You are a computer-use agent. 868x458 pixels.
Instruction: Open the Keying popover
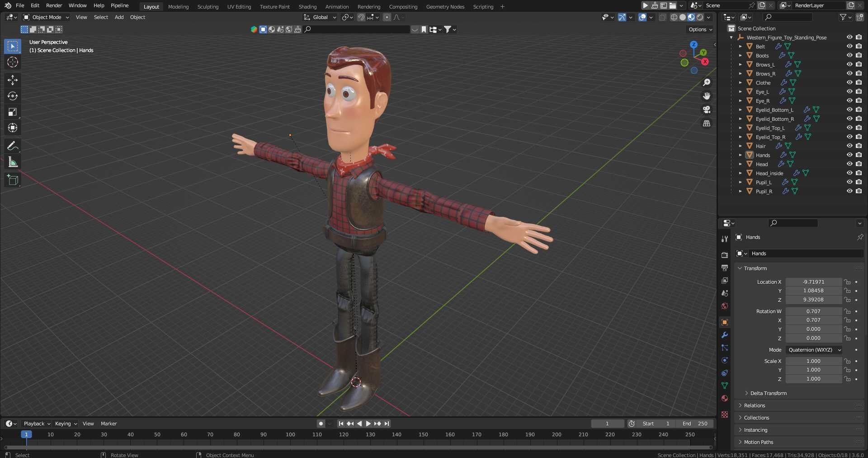point(66,424)
